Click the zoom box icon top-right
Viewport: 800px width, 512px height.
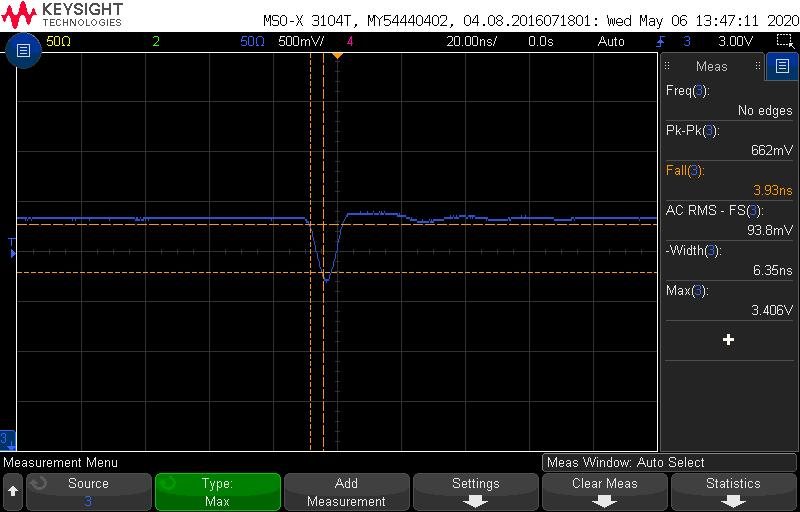tap(784, 41)
